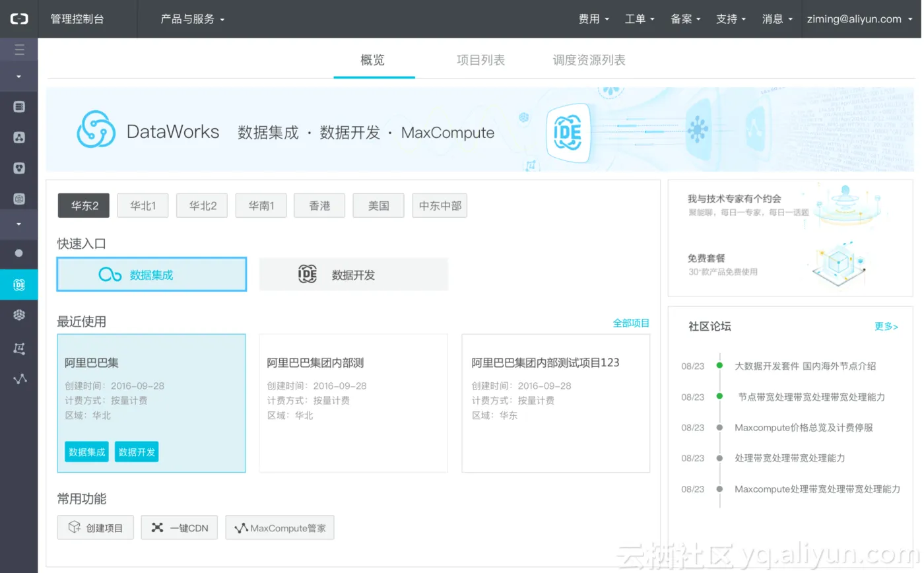Select the 华东2 region

click(x=84, y=206)
